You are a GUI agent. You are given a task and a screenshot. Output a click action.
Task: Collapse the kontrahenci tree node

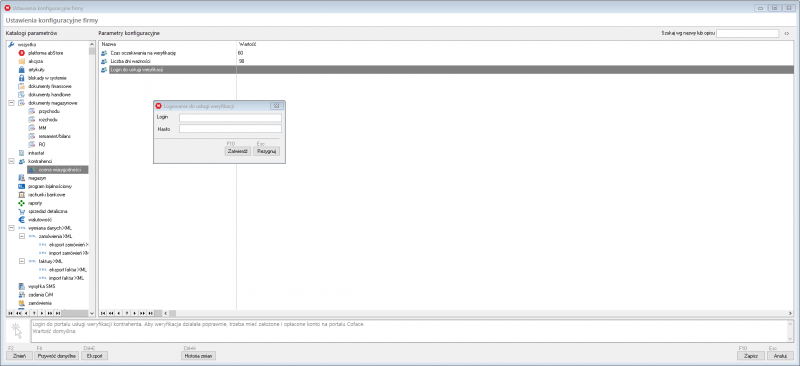click(11, 161)
